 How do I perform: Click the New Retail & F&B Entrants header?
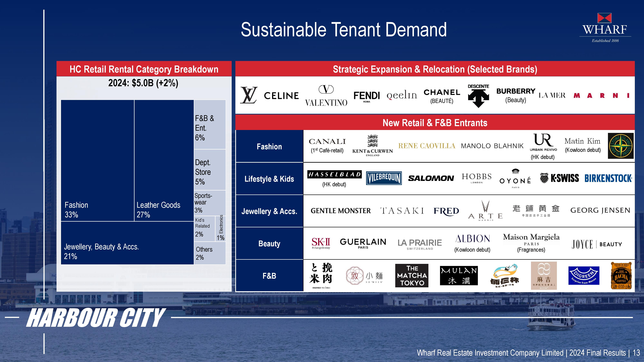[x=435, y=123]
